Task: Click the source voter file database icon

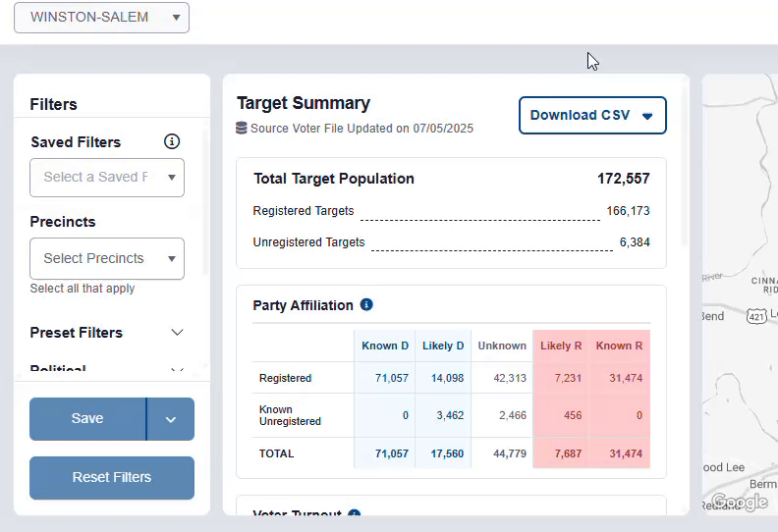Action: 241,129
